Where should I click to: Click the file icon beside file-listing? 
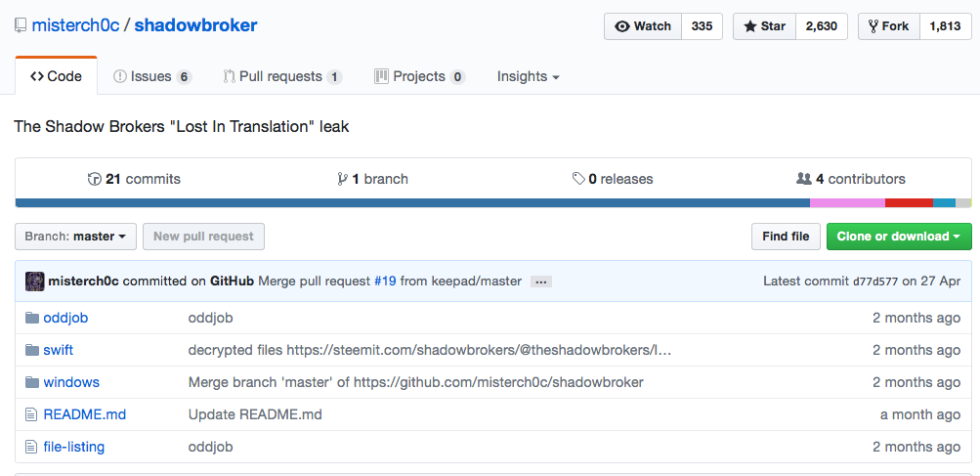point(31,448)
